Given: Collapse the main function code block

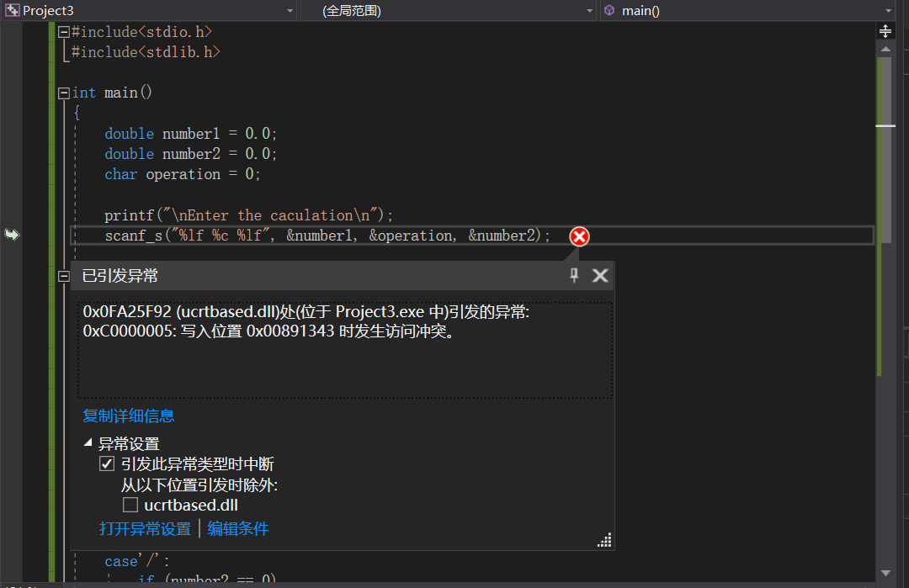Looking at the screenshot, I should coord(63,93).
